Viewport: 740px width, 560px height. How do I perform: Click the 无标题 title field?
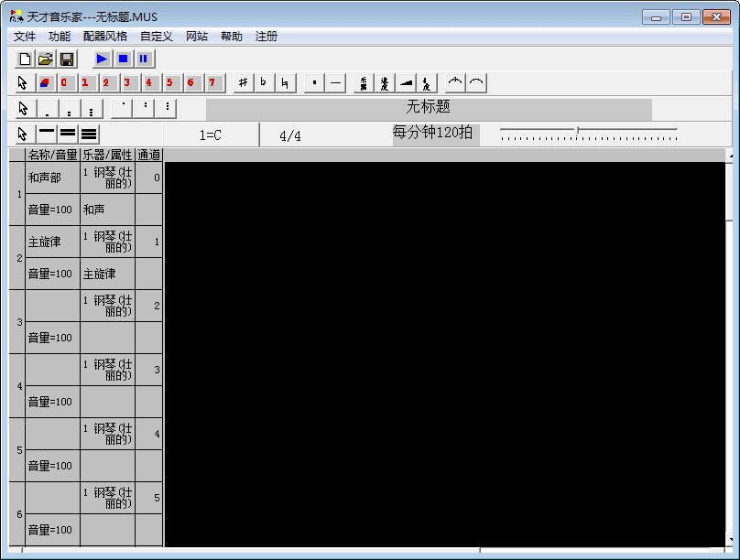coord(429,108)
